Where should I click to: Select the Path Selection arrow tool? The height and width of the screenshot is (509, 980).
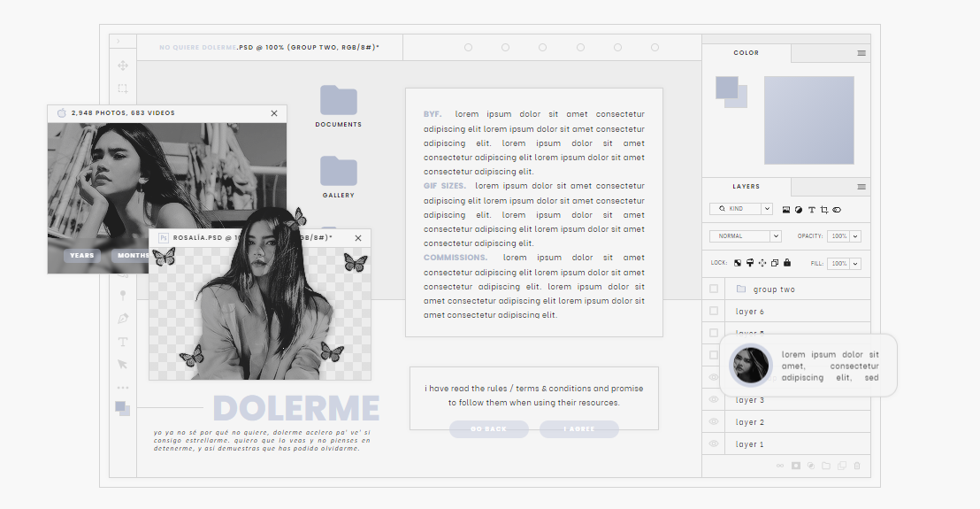click(x=123, y=364)
